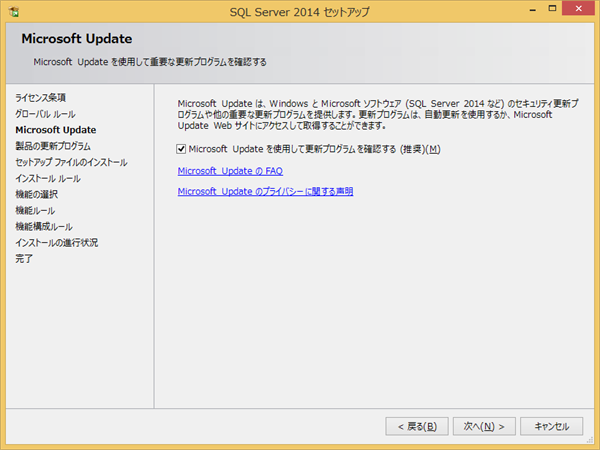This screenshot has width=600, height=450.
Task: Select ライセンス条項 in the step list
Action: point(41,98)
